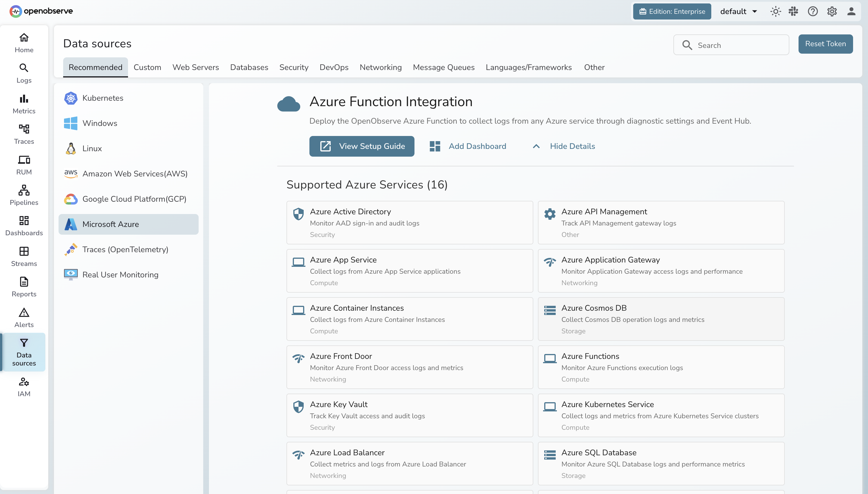This screenshot has width=868, height=494.
Task: Open Real User Monitoring (RUM) from sidebar
Action: [24, 165]
